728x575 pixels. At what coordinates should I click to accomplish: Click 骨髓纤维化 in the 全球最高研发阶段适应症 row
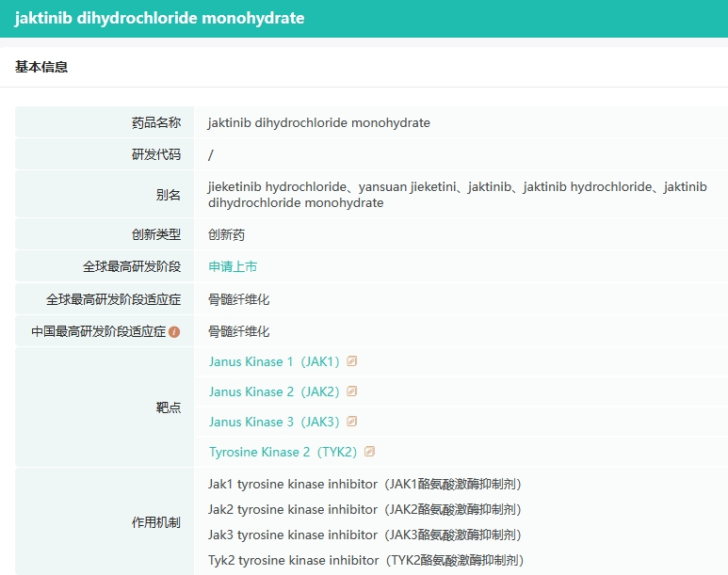tap(238, 299)
